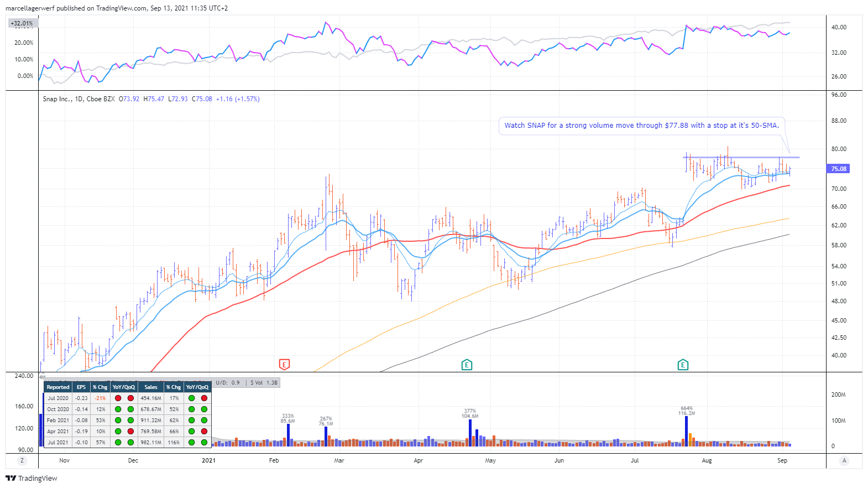This screenshot has width=868, height=488.
Task: Click the EPS column header
Action: (81, 387)
